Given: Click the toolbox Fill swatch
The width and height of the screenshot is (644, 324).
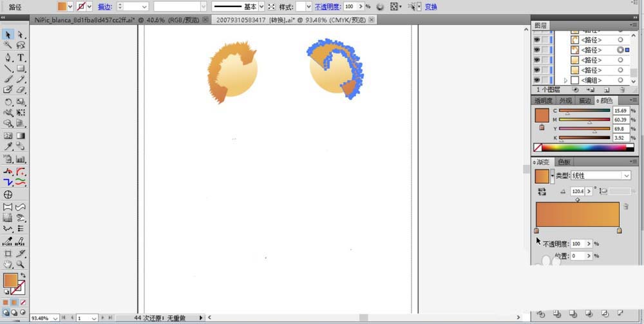Looking at the screenshot, I should [10, 280].
